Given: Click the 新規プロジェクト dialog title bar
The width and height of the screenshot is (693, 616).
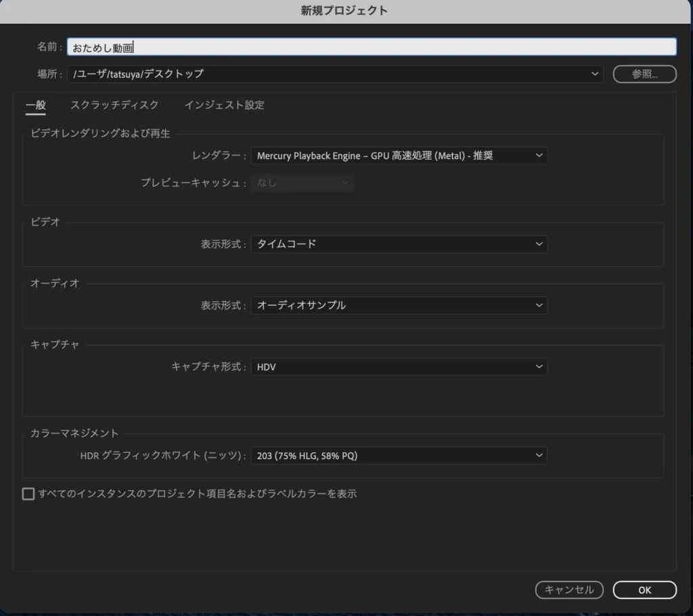Looking at the screenshot, I should (x=346, y=11).
